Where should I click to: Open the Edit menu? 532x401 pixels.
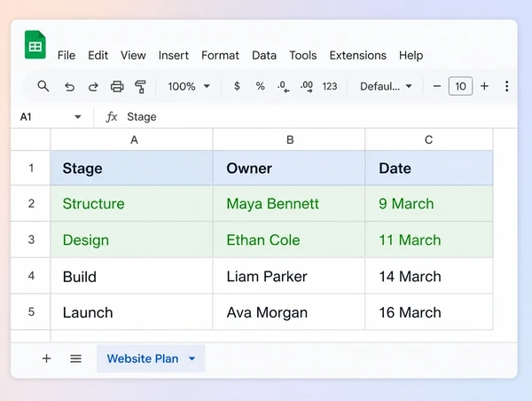coord(98,55)
